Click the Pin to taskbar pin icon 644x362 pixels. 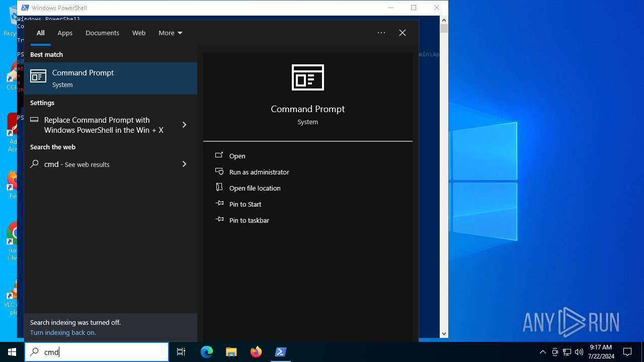pos(219,220)
